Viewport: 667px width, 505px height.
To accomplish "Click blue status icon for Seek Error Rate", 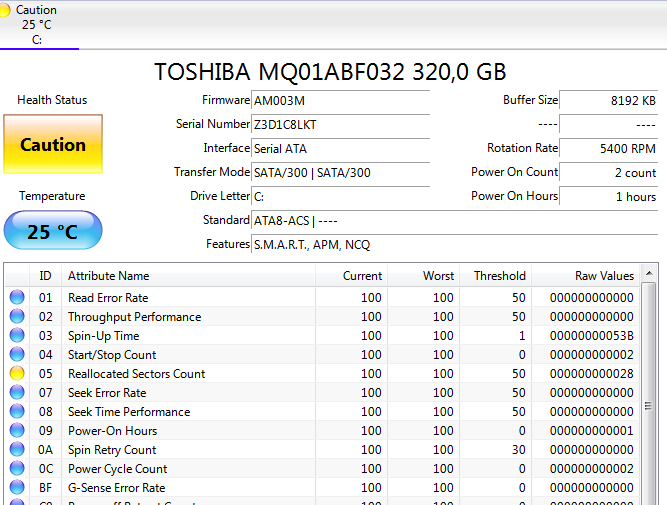I will [x=17, y=392].
